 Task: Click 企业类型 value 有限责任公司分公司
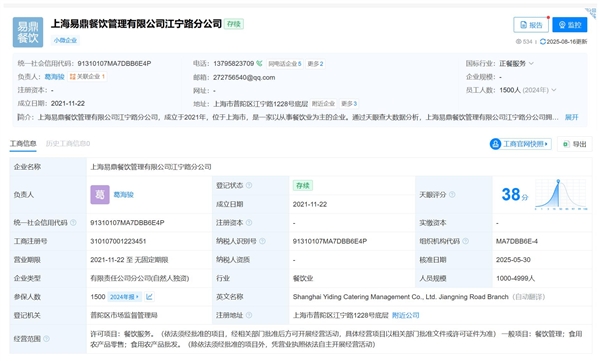pyautogui.click(x=140, y=278)
